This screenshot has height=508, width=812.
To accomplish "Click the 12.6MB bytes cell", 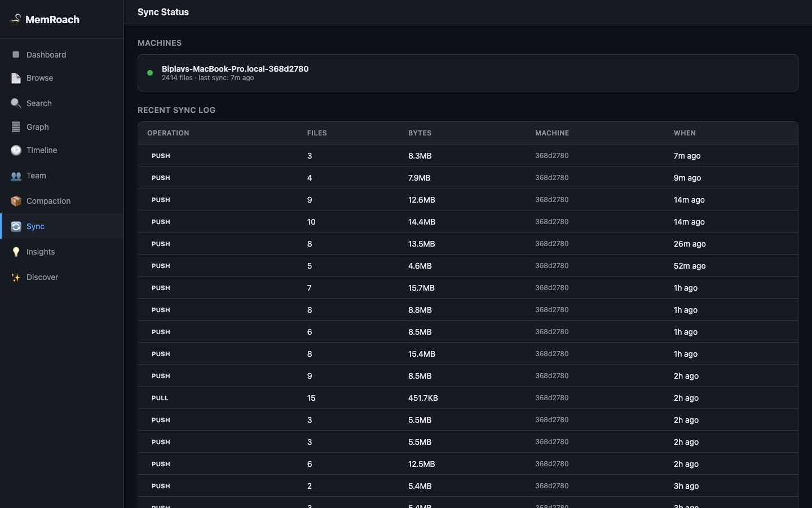I will (421, 200).
